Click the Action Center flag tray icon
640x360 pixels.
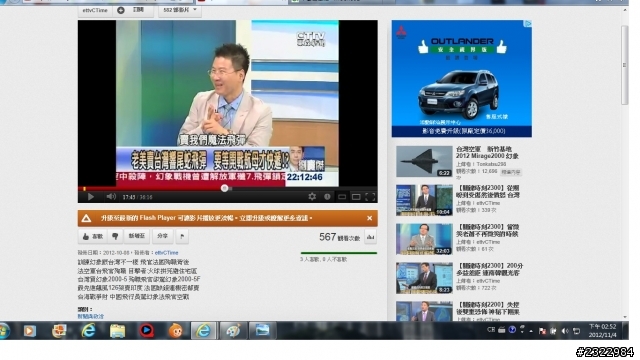tap(542, 331)
